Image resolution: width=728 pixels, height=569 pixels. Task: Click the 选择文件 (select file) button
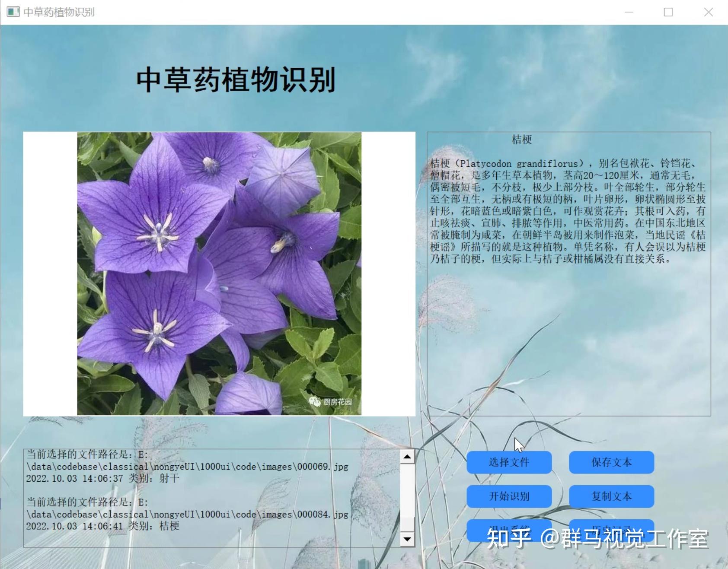509,462
